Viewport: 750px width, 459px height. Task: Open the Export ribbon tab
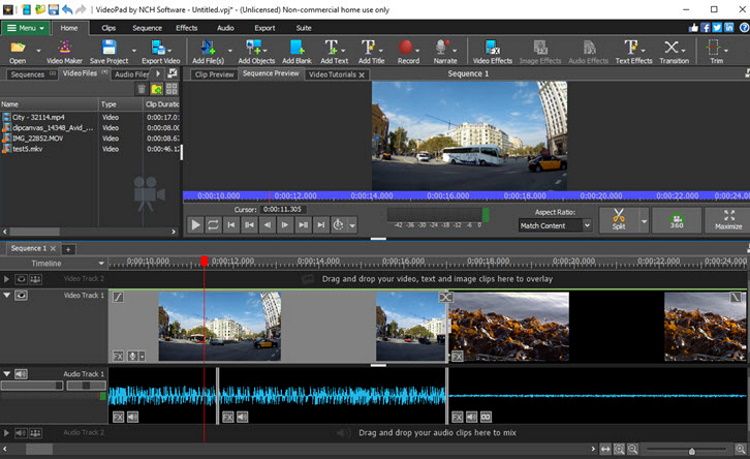[x=265, y=28]
